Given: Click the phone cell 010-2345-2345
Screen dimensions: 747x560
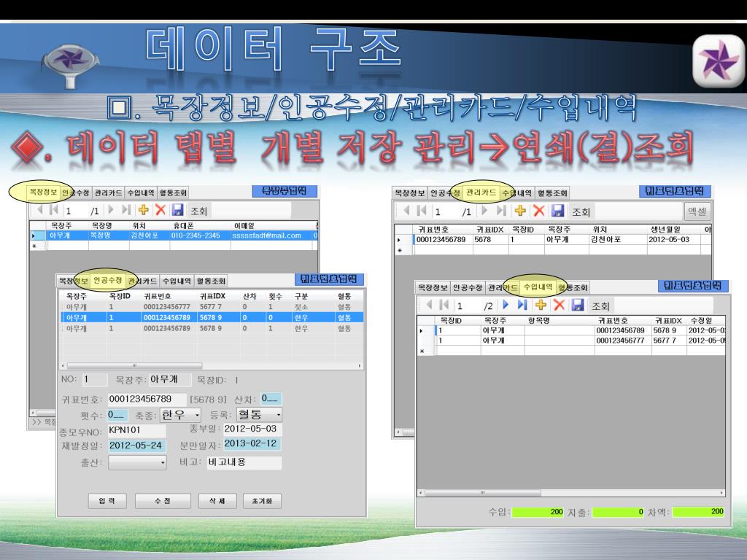Looking at the screenshot, I should coord(200,236).
